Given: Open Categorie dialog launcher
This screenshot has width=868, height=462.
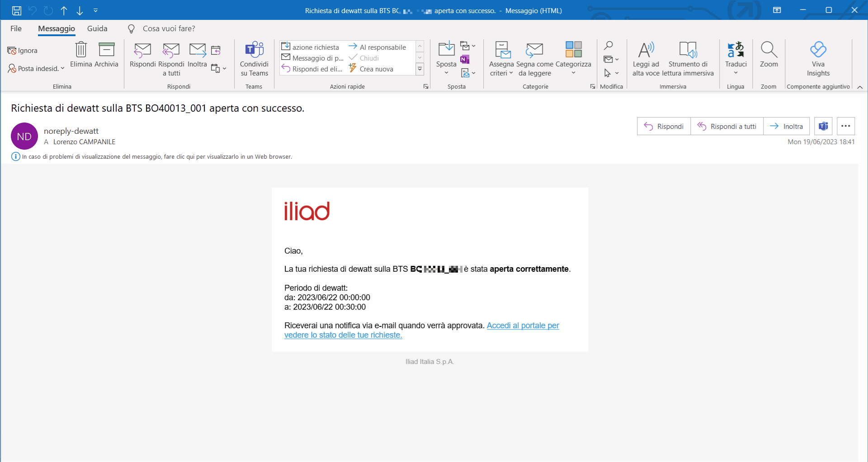Looking at the screenshot, I should 593,86.
